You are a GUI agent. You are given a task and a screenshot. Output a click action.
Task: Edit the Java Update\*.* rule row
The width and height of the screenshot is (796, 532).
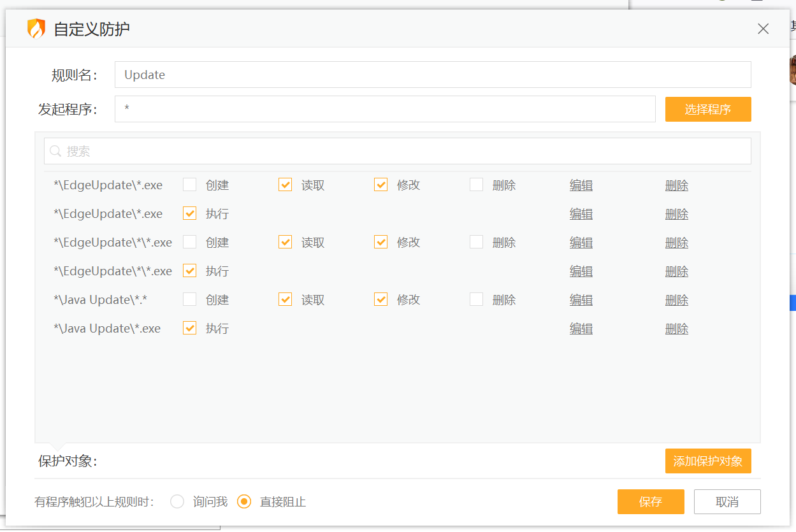[581, 300]
